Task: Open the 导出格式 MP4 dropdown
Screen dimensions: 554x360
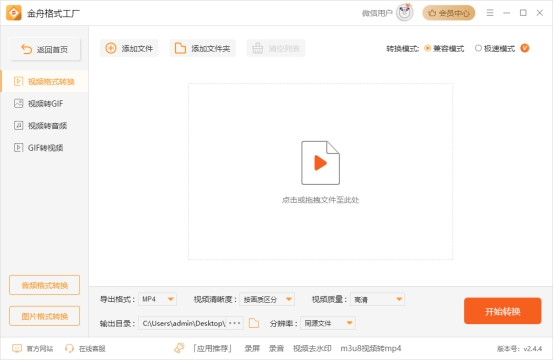Action: pyautogui.click(x=157, y=299)
